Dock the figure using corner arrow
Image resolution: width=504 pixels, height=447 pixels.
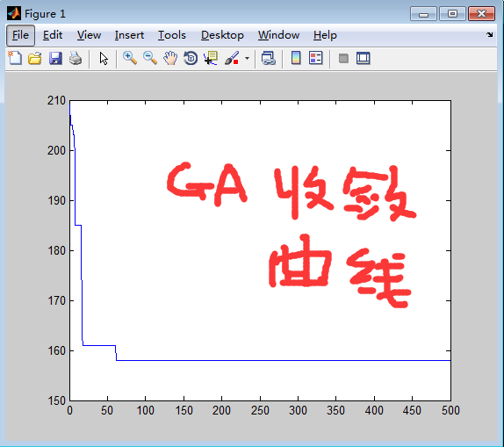[489, 34]
